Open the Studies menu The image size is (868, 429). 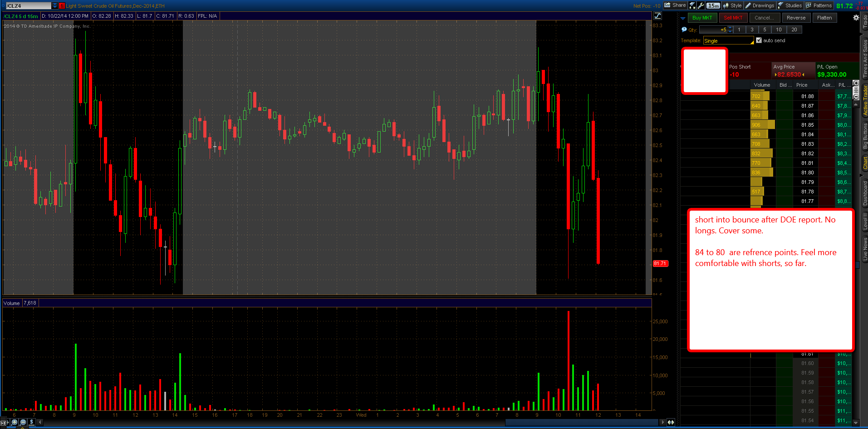coord(790,5)
